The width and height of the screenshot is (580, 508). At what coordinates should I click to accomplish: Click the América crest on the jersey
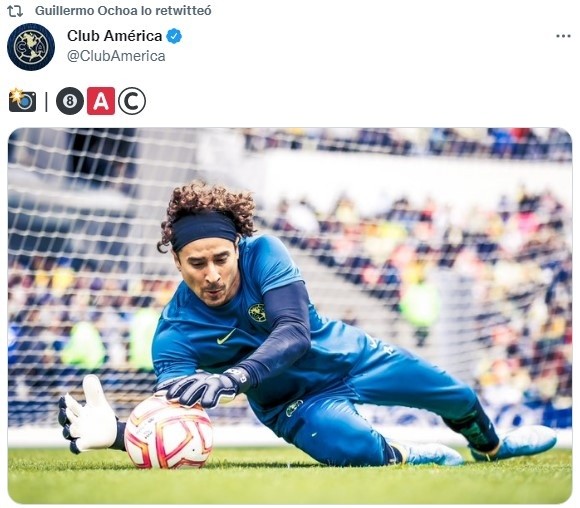[x=257, y=313]
